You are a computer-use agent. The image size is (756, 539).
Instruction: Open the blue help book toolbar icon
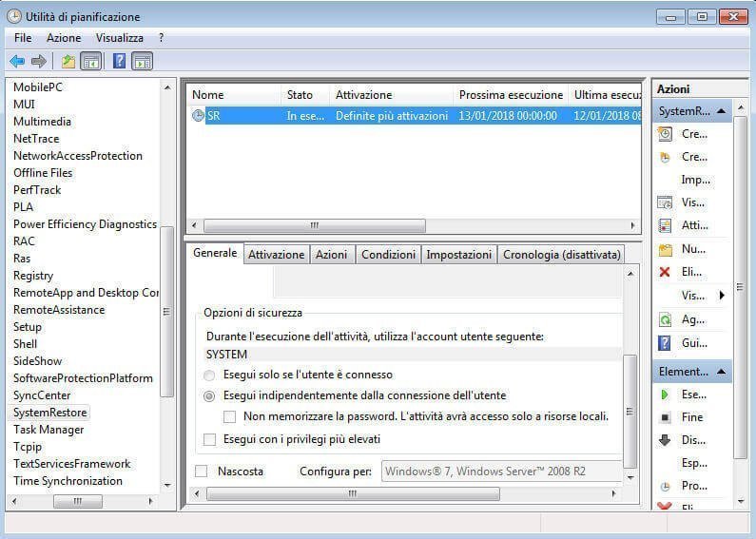click(x=119, y=61)
